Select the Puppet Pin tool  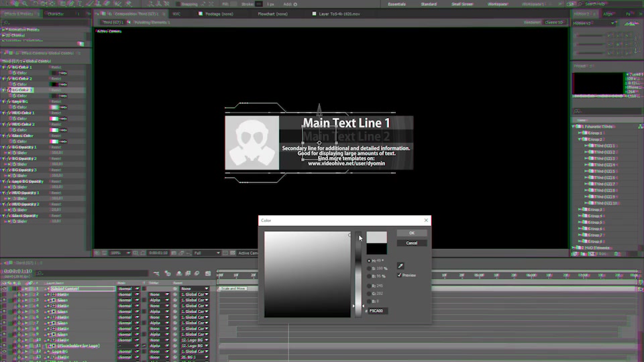click(x=129, y=4)
